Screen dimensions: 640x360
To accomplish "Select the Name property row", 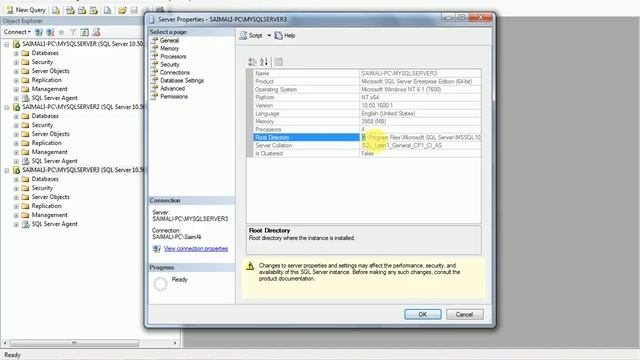I will 367,73.
